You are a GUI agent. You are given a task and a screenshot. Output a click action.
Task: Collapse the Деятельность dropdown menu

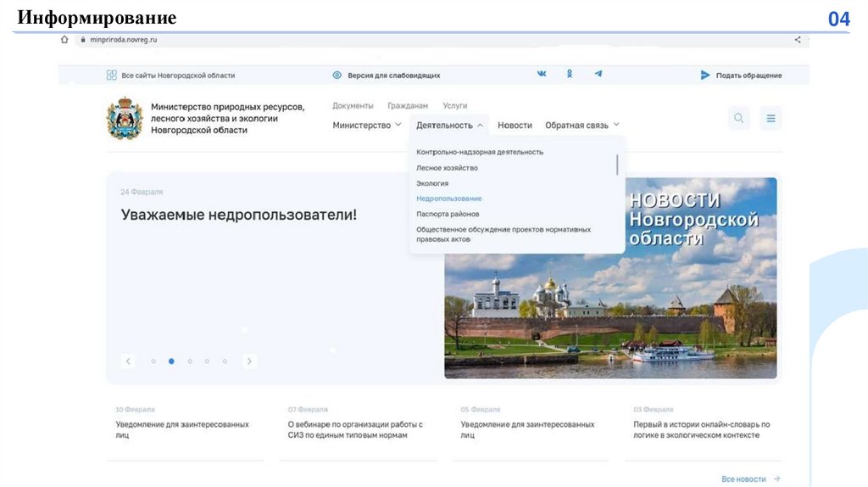449,126
